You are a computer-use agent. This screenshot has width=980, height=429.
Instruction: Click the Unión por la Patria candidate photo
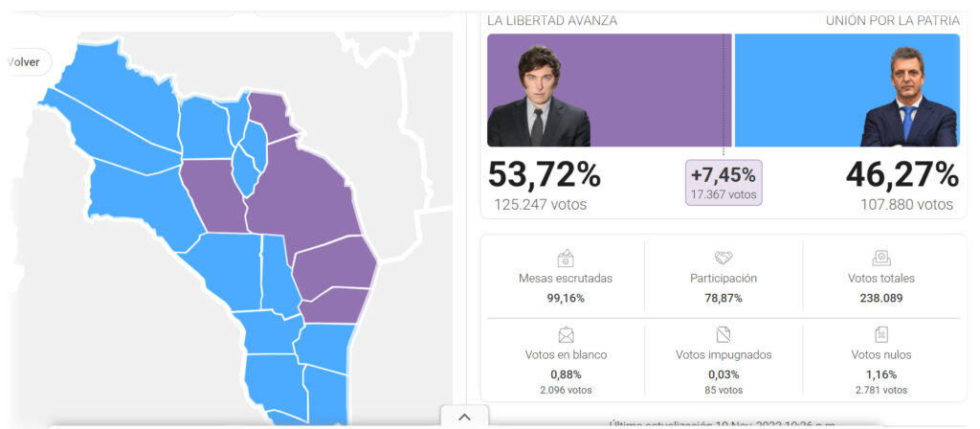coord(908,98)
